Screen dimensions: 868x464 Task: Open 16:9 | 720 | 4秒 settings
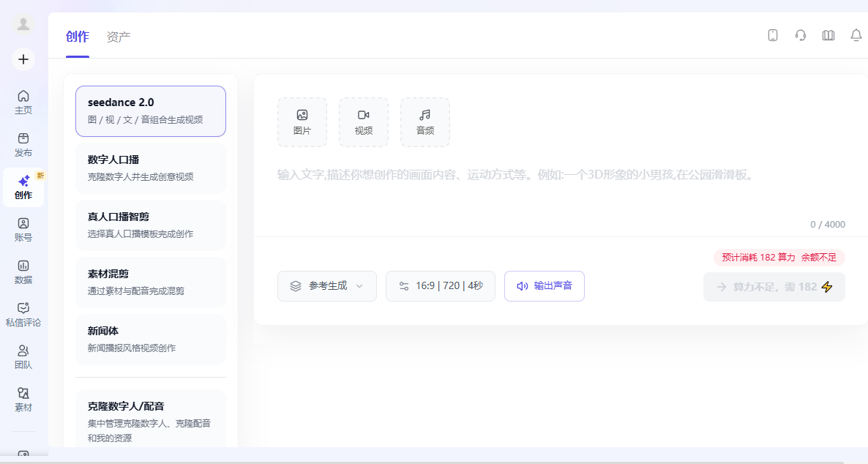coord(441,286)
